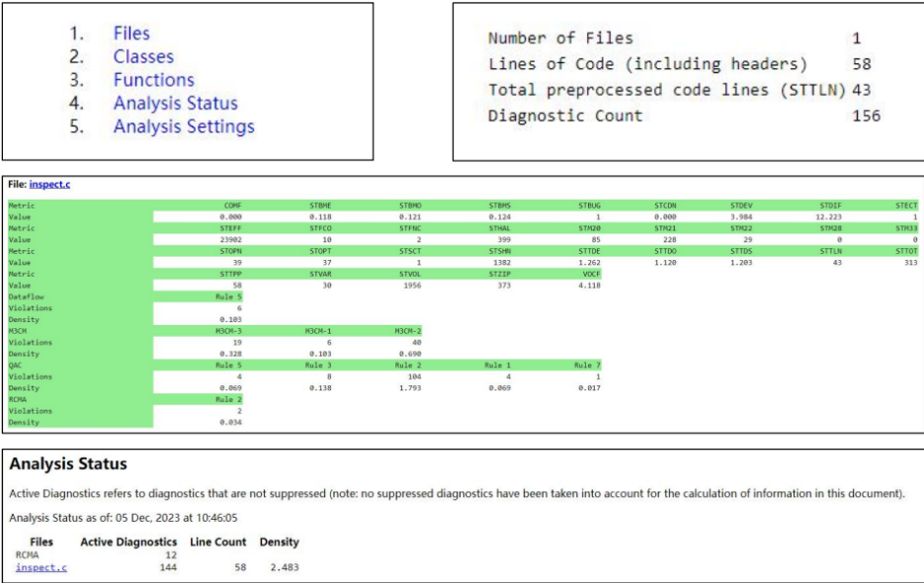Click the STBUG metric header cell
The width and height of the screenshot is (924, 584).
[590, 206]
